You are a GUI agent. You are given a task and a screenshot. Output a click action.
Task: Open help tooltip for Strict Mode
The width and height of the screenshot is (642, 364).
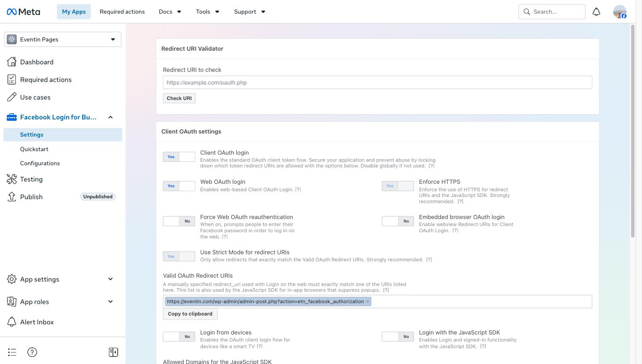(x=429, y=260)
